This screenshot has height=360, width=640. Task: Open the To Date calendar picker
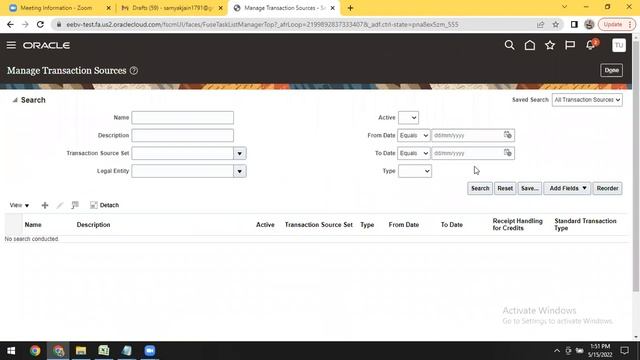tap(507, 153)
